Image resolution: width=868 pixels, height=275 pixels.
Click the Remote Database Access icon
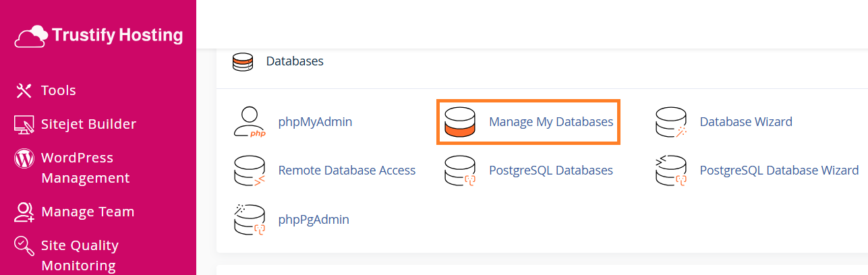(x=249, y=171)
